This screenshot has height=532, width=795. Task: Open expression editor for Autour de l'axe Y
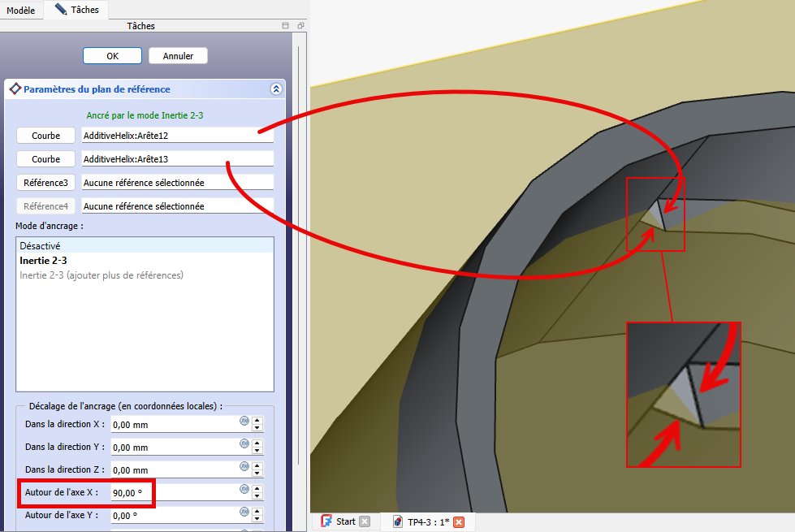(244, 513)
